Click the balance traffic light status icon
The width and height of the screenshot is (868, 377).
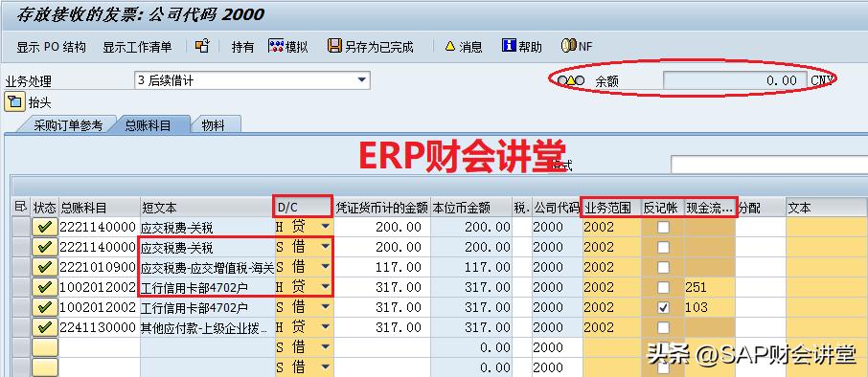click(x=571, y=80)
